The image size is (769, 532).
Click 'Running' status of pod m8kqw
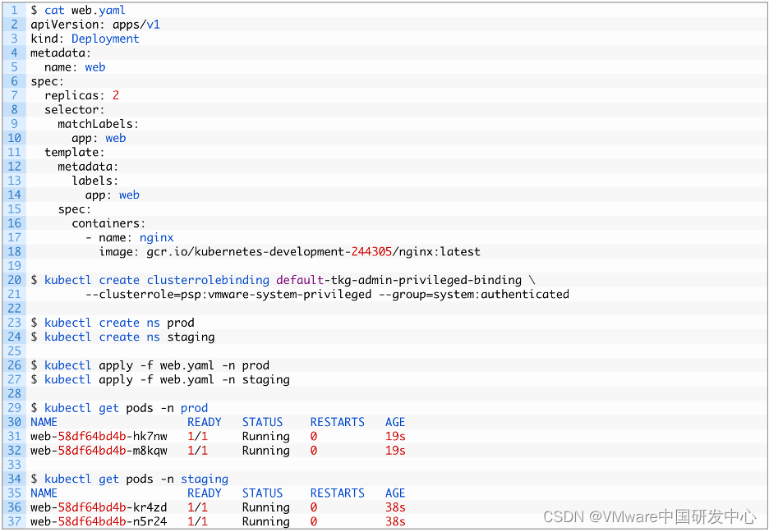(x=266, y=451)
